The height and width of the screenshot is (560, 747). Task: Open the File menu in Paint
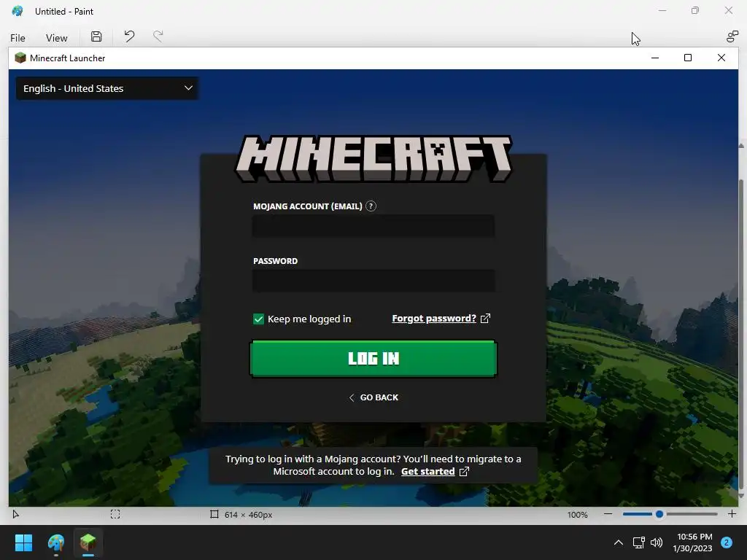[18, 38]
